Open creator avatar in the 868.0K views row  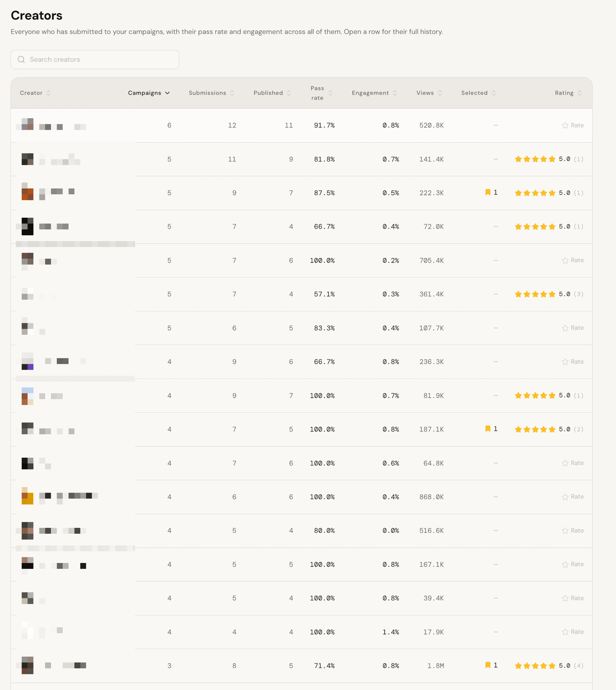point(28,496)
